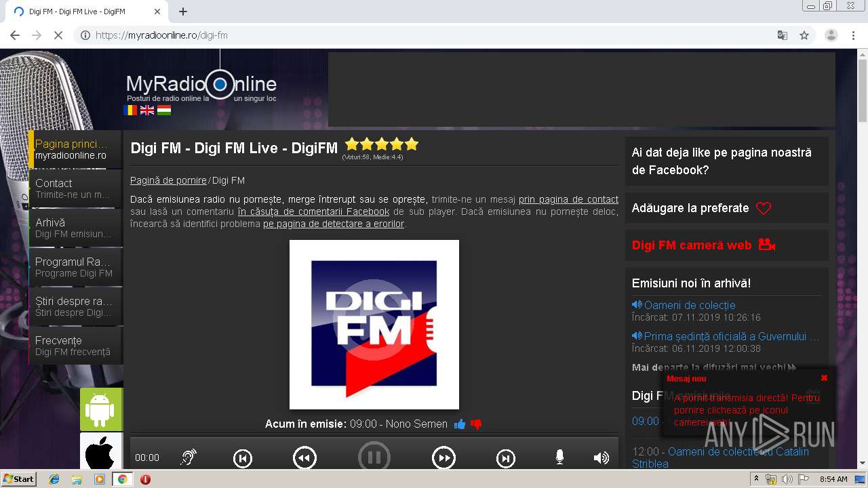Click the address bar URL field
The width and height of the screenshot is (868, 488).
point(434,35)
